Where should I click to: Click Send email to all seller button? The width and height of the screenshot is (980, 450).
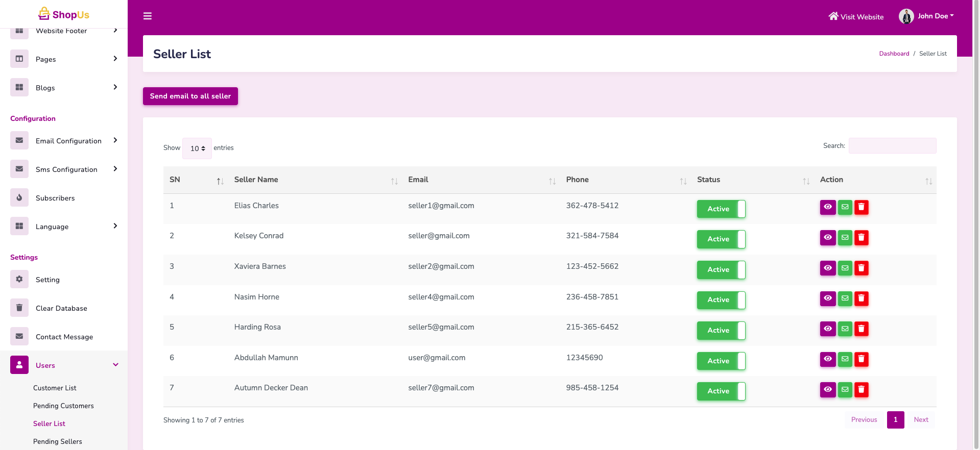[190, 96]
